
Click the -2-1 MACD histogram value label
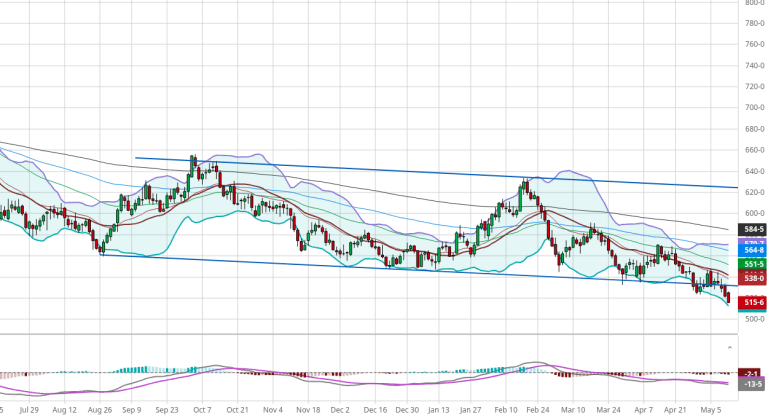pos(751,372)
